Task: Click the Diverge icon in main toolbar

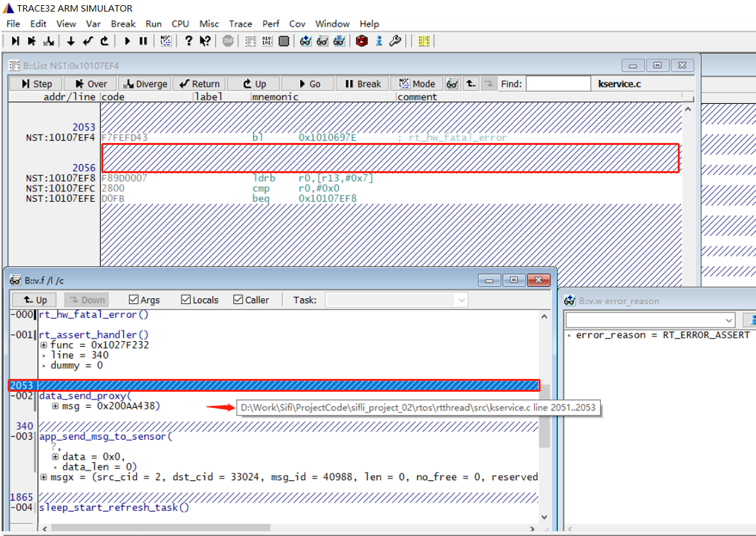Action: point(48,41)
